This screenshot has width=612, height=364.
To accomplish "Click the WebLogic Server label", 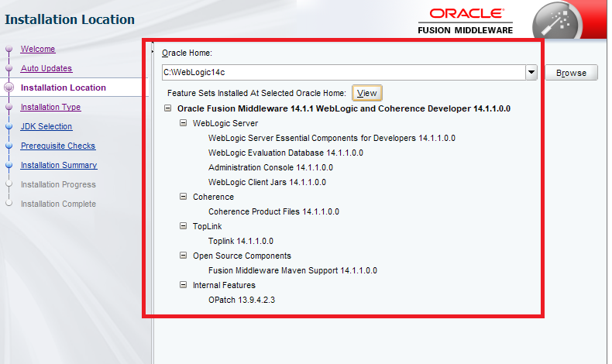I will click(x=225, y=123).
